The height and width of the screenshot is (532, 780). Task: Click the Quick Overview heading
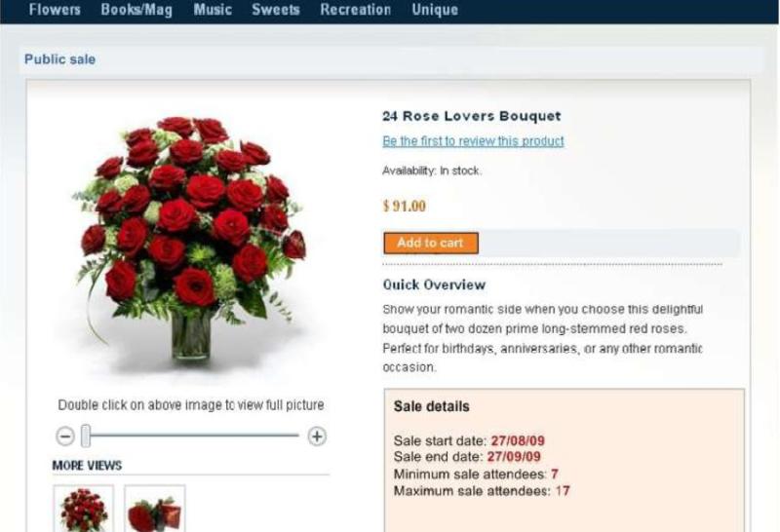coord(434,285)
